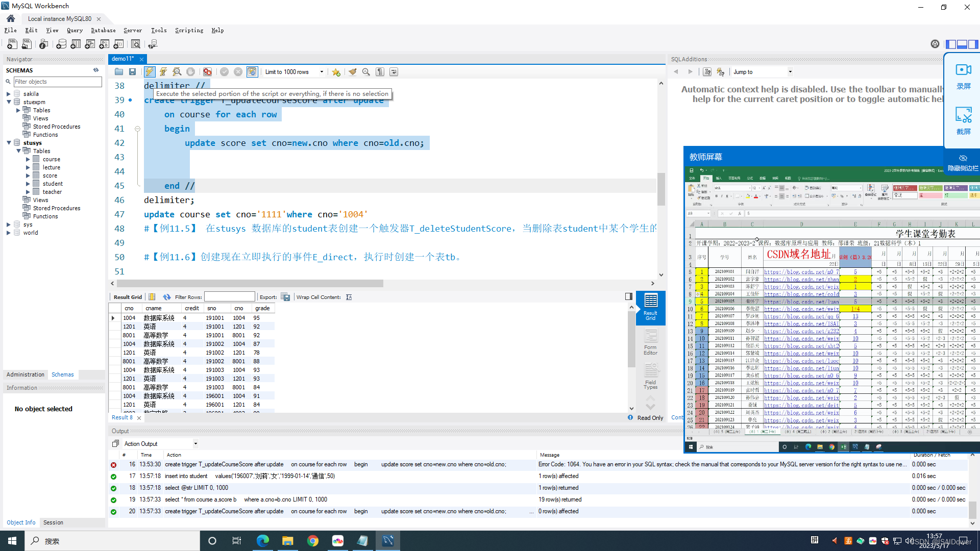Screen dimensions: 980x551
Task: Toggle Wrap Cell Content icon
Action: [x=349, y=297]
